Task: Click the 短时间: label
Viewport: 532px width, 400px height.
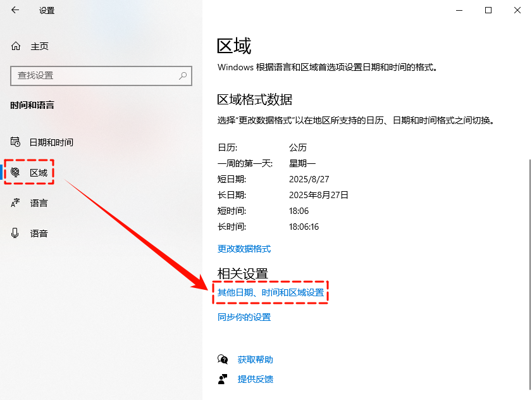Action: click(x=232, y=211)
